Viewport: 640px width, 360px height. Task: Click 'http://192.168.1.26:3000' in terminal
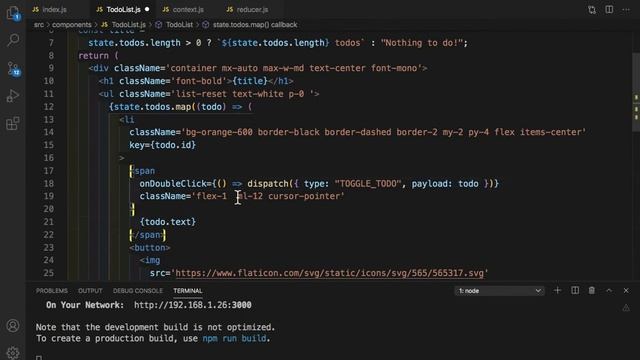pos(193,305)
